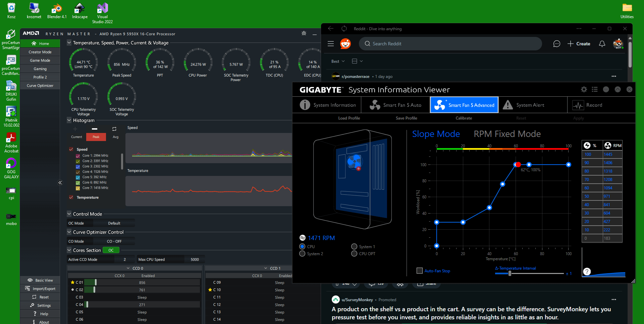Open Blender 4.1 desktop shortcut

coord(57,10)
